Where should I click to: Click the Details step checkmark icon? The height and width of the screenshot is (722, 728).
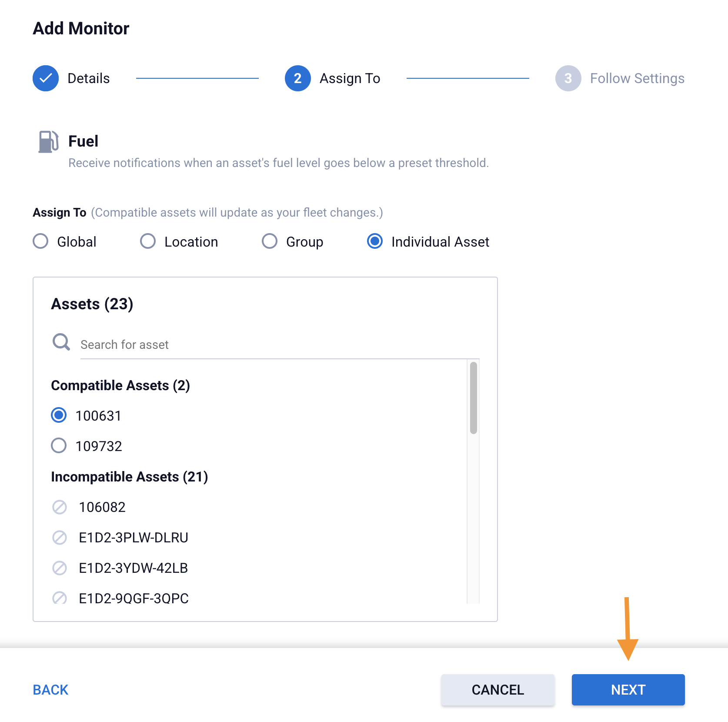pos(46,78)
